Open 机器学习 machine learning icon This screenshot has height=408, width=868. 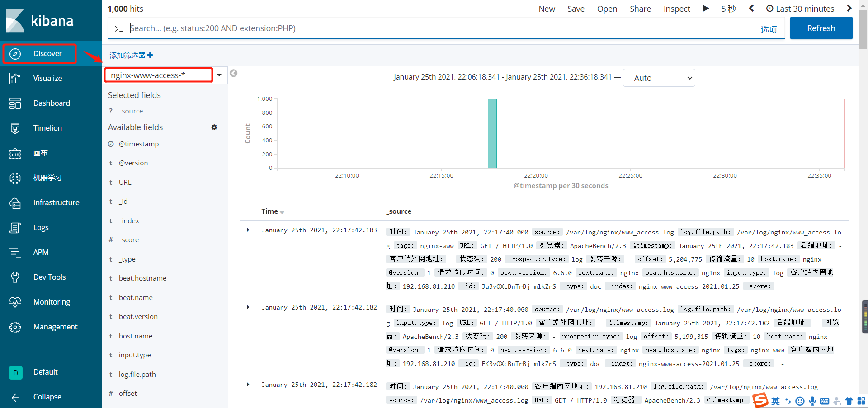[x=15, y=178]
